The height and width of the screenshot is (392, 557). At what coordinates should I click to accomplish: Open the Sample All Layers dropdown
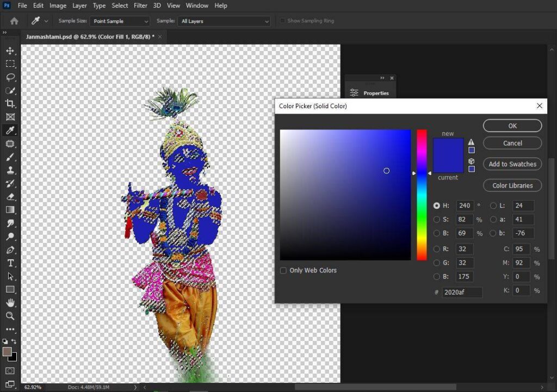(224, 21)
